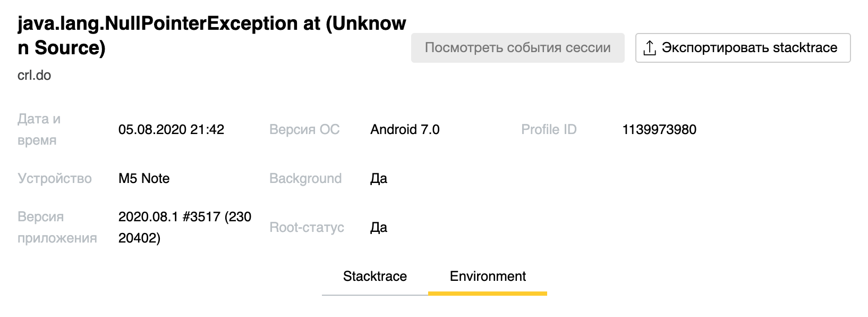The height and width of the screenshot is (317, 868).
Task: Click the Дата и время label
Action: [x=39, y=130]
